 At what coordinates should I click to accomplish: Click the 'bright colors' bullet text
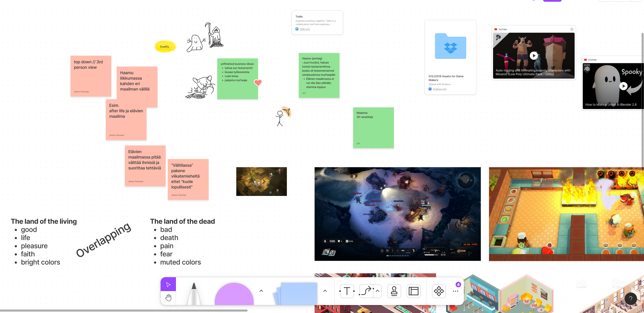click(41, 262)
